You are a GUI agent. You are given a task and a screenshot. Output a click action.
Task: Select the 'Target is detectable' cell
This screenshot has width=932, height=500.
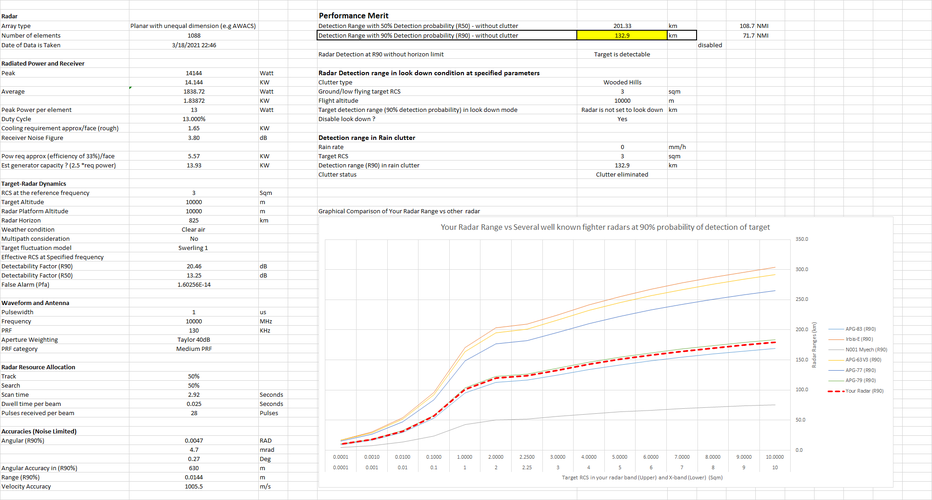(x=622, y=55)
